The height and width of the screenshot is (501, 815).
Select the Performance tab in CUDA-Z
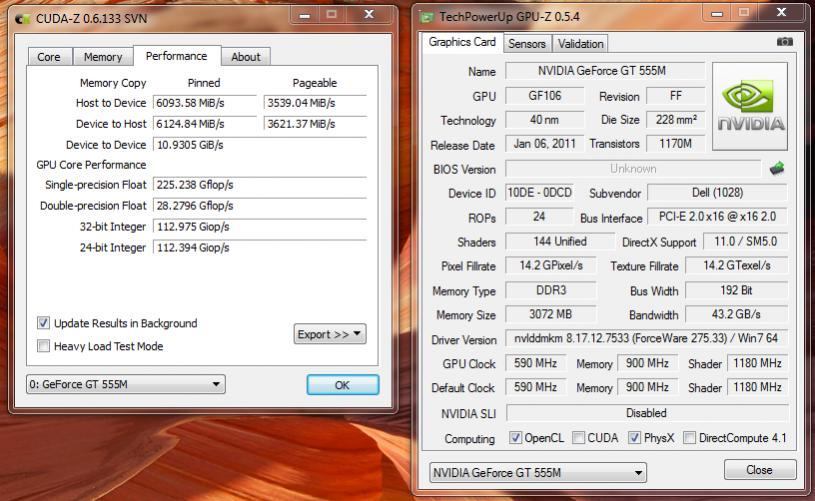click(177, 56)
